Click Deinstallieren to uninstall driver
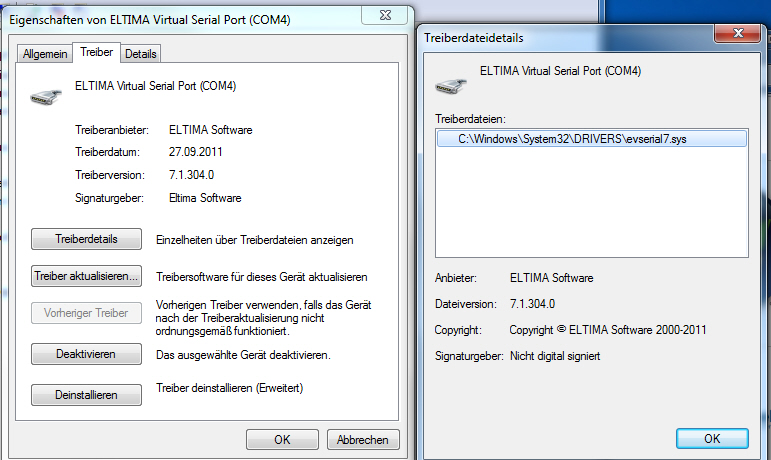This screenshot has width=771, height=460. pyautogui.click(x=87, y=395)
